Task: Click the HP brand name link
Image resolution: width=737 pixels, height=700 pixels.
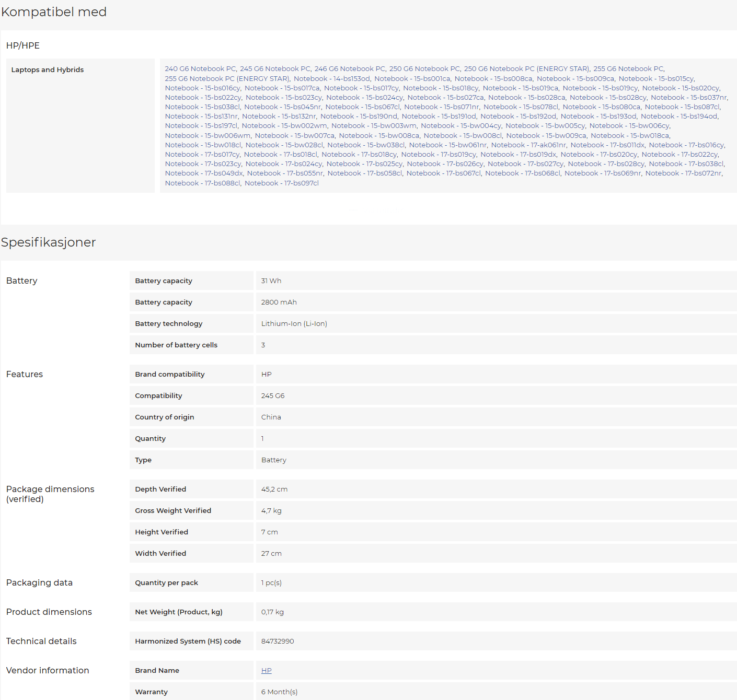Action: 266,671
